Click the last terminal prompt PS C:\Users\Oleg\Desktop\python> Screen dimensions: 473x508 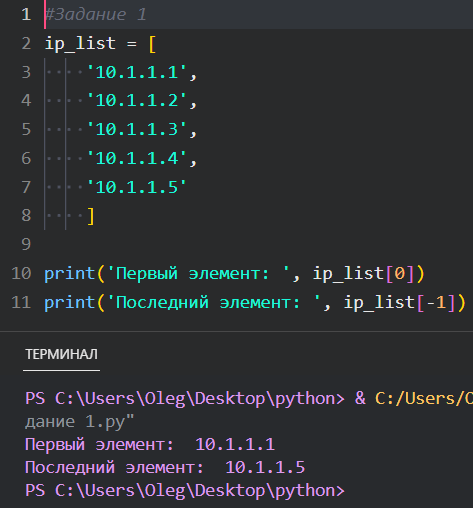(185, 491)
